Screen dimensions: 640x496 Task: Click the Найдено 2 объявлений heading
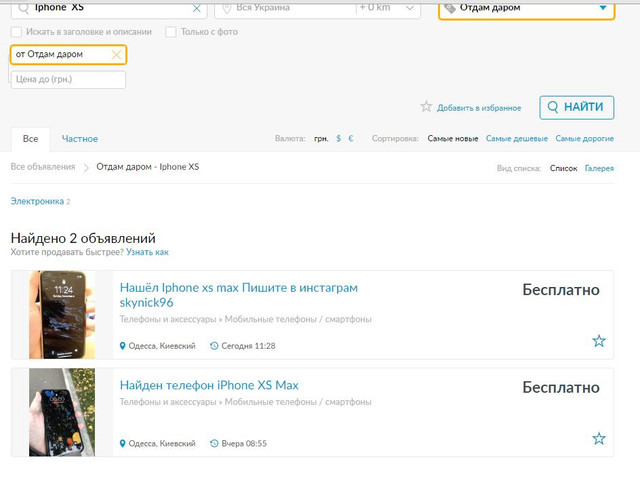[x=83, y=238]
